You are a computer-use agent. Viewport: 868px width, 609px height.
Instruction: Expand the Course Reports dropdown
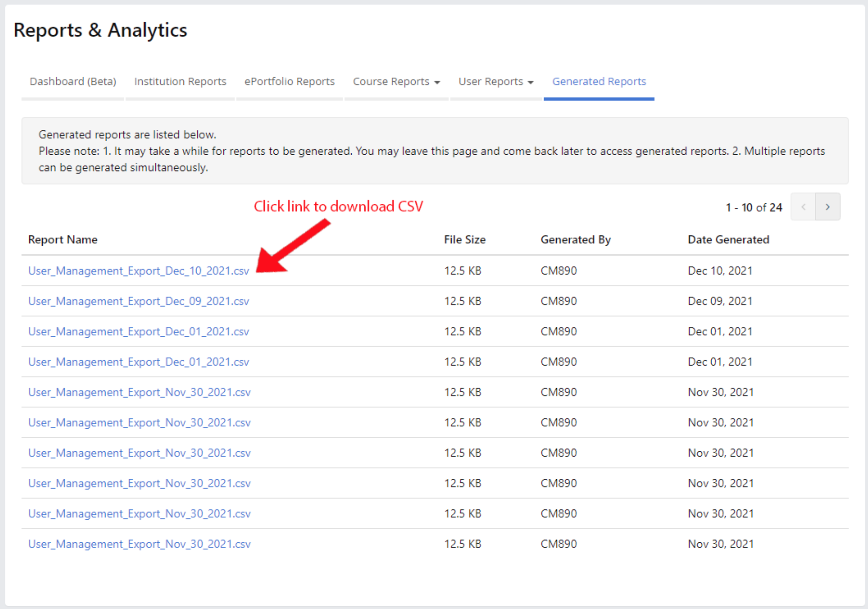pos(397,81)
